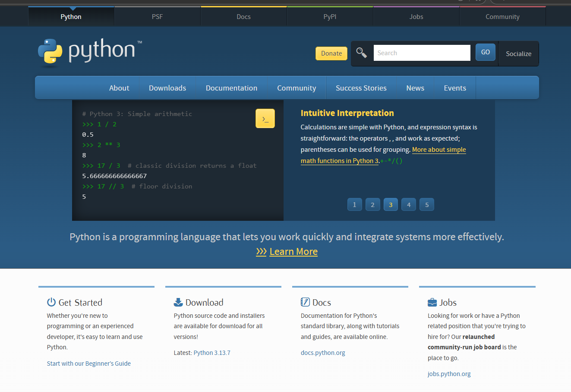571x392 pixels.
Task: Click the Learn More link
Action: tap(293, 251)
